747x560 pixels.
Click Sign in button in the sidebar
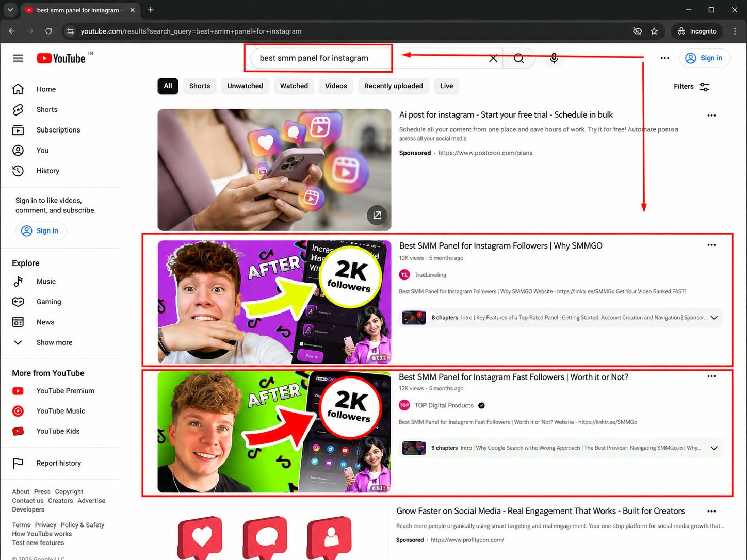click(41, 231)
